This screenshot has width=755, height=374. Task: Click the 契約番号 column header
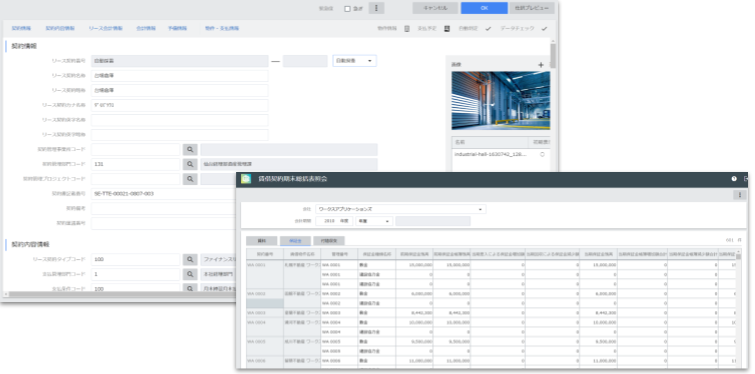click(265, 254)
